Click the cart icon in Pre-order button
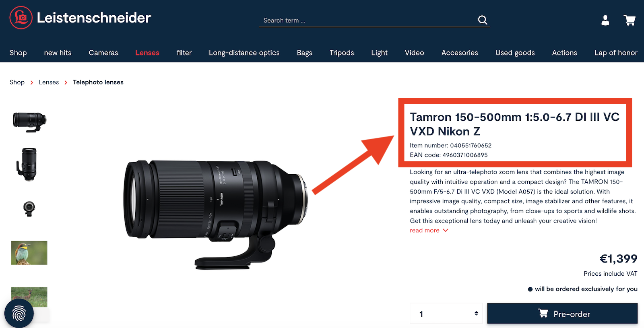The width and height of the screenshot is (644, 328). click(543, 313)
